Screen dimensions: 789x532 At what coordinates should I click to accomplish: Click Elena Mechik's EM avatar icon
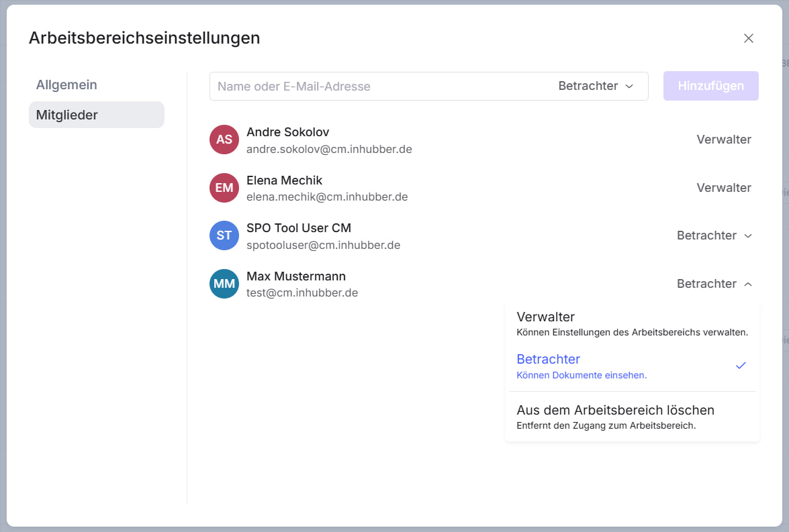pyautogui.click(x=224, y=188)
